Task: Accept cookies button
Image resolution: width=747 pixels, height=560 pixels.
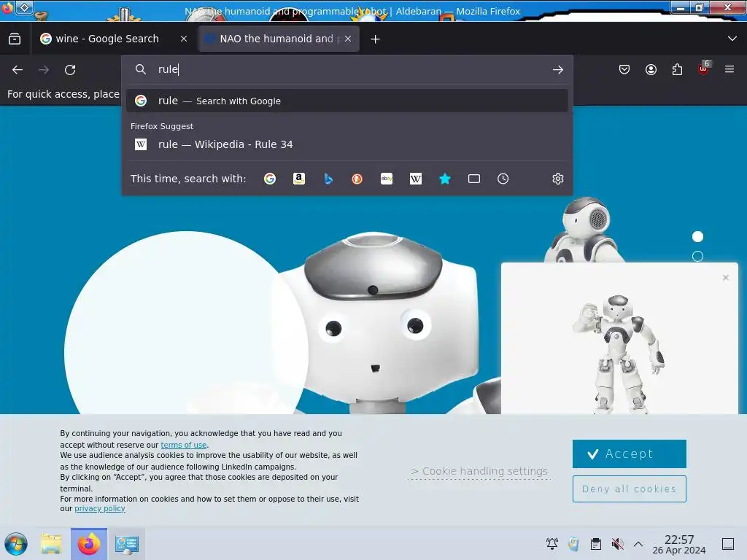Action: pos(630,454)
